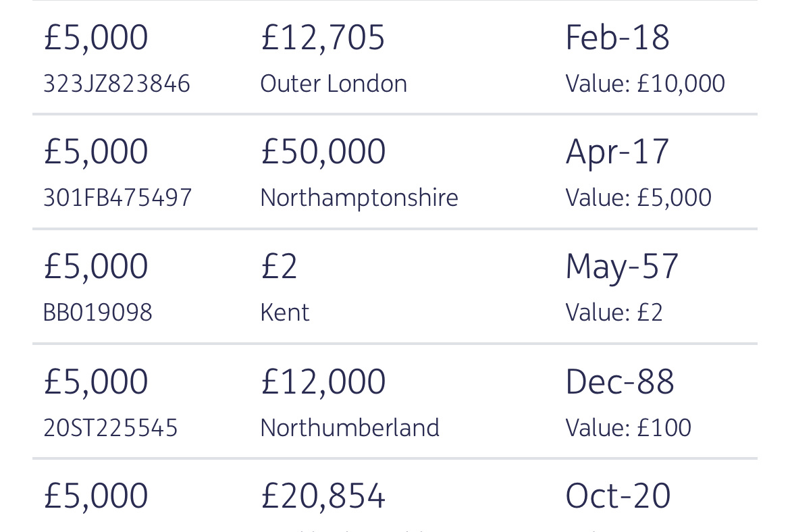Tap the Northumberland area label
Image resolution: width=790 pixels, height=532 pixels.
(350, 428)
